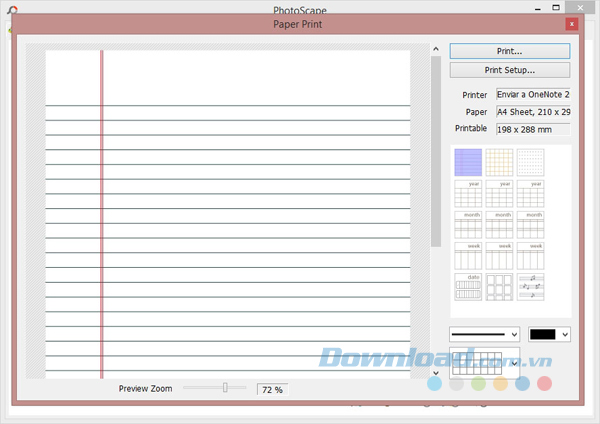This screenshot has width=600, height=424.
Task: Click the 72 % zoom value box
Action: tap(272, 390)
